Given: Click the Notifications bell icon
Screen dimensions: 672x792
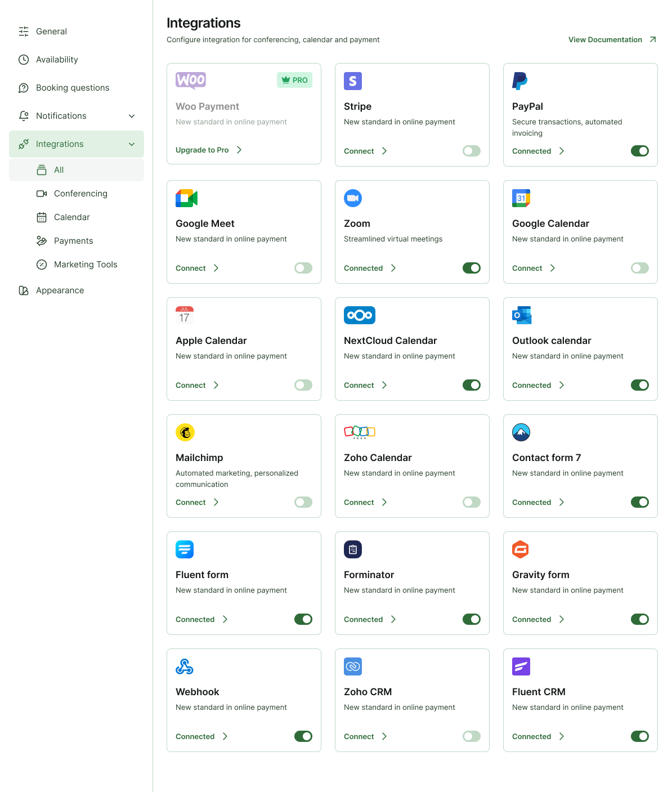Looking at the screenshot, I should pyautogui.click(x=24, y=116).
